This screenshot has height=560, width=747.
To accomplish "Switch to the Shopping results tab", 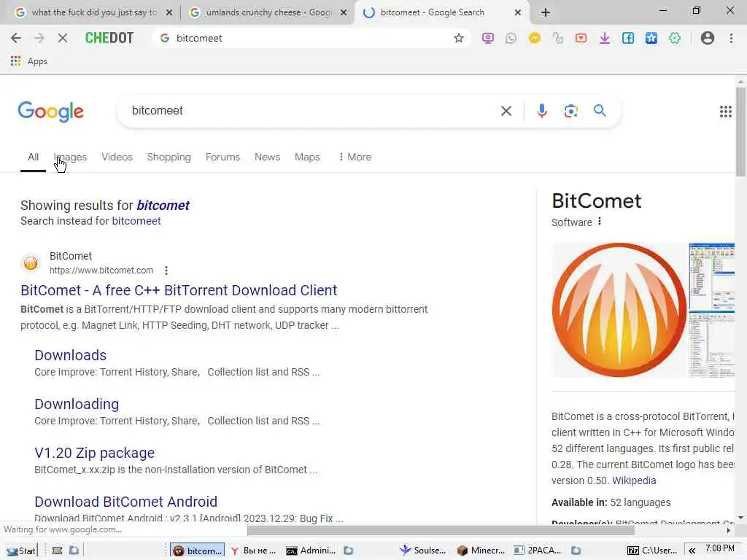I will (x=169, y=157).
